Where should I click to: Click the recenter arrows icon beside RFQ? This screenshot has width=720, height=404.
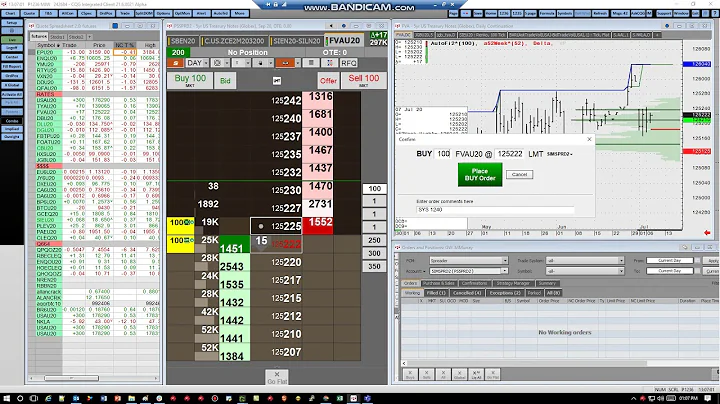pyautogui.click(x=330, y=63)
